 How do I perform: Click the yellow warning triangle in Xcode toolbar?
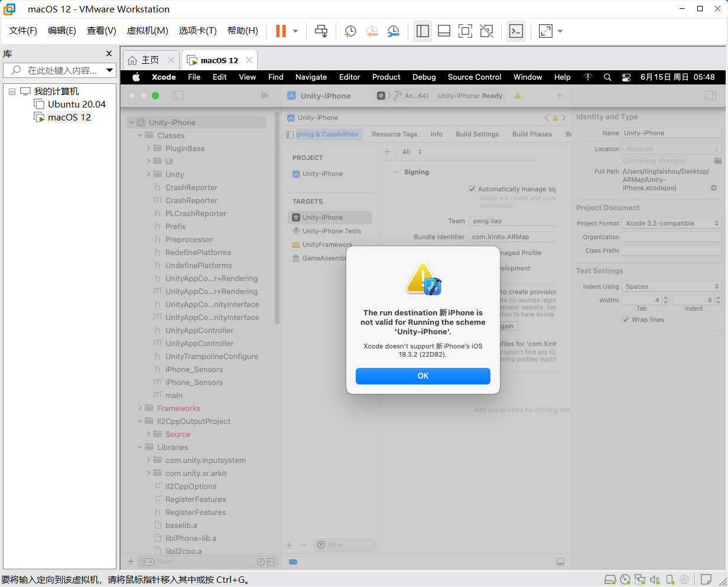pos(518,96)
